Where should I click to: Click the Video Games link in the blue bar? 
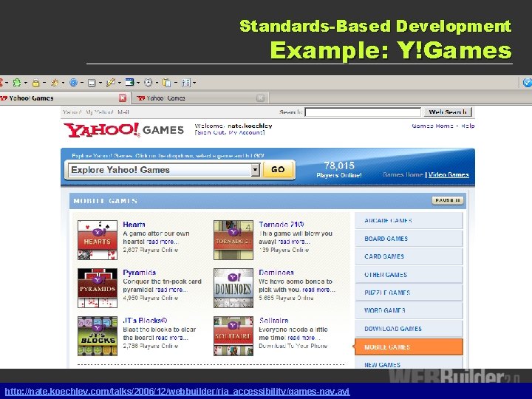coord(449,174)
